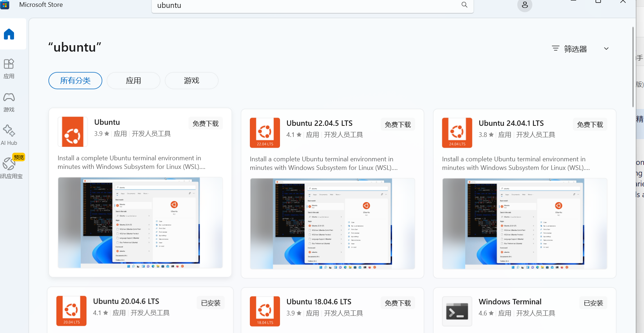Image resolution: width=644 pixels, height=333 pixels.
Task: Click the 筛选器 label
Action: [x=575, y=49]
